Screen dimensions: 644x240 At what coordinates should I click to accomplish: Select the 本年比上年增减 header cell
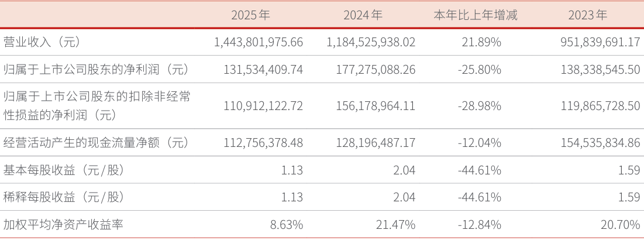[476, 15]
